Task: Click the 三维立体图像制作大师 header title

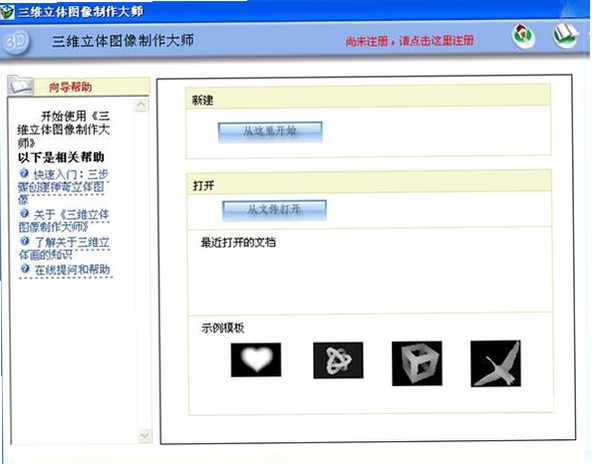Action: click(x=123, y=40)
